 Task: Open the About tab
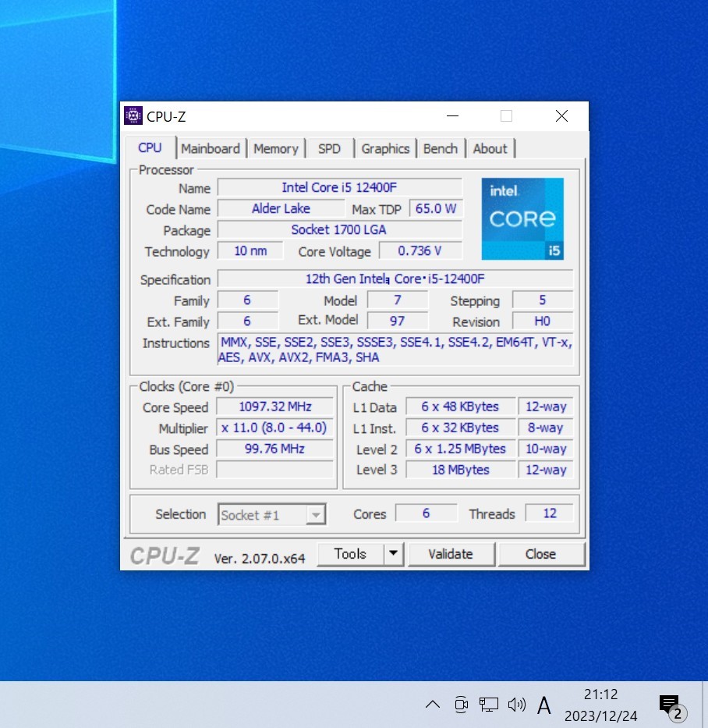[x=490, y=148]
